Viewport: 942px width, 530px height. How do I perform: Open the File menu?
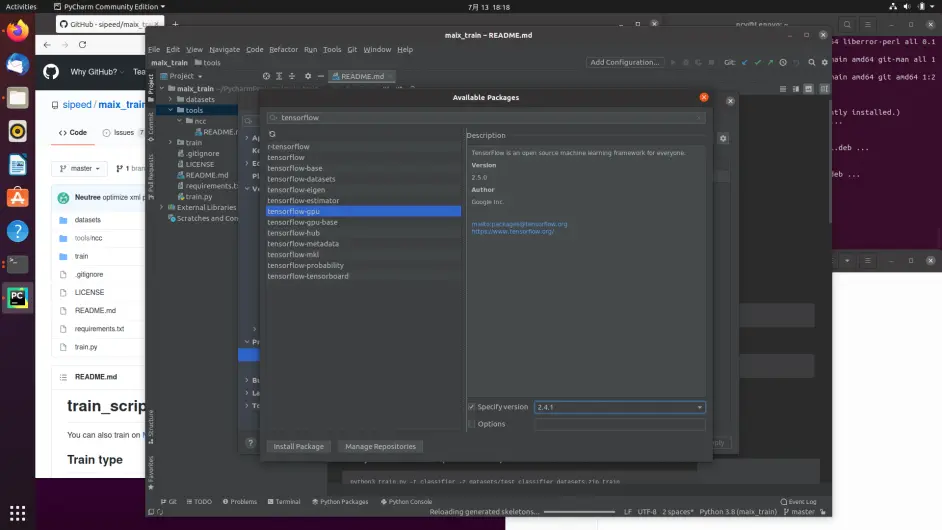tap(154, 49)
